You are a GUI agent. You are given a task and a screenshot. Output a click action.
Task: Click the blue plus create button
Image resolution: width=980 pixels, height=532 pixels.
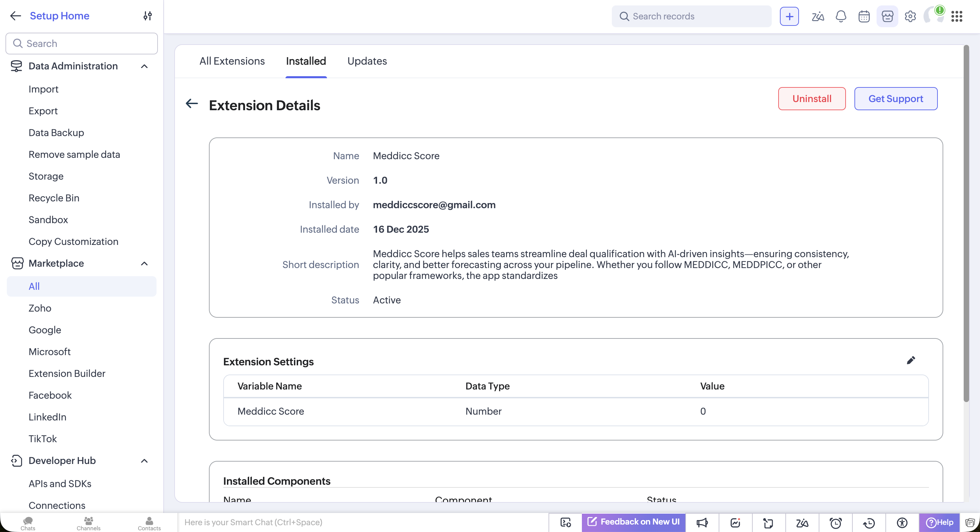tap(789, 16)
